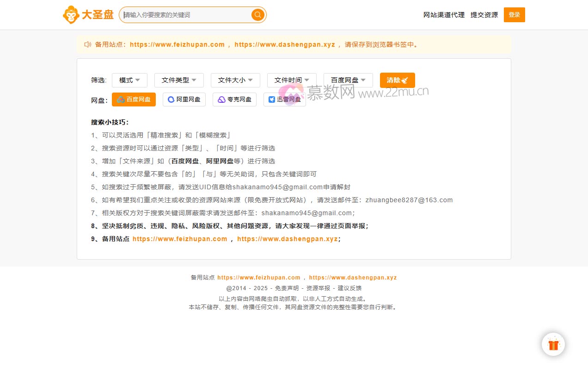Select the 阿里网盘 source filter
This screenshot has width=588, height=379.
(x=184, y=99)
